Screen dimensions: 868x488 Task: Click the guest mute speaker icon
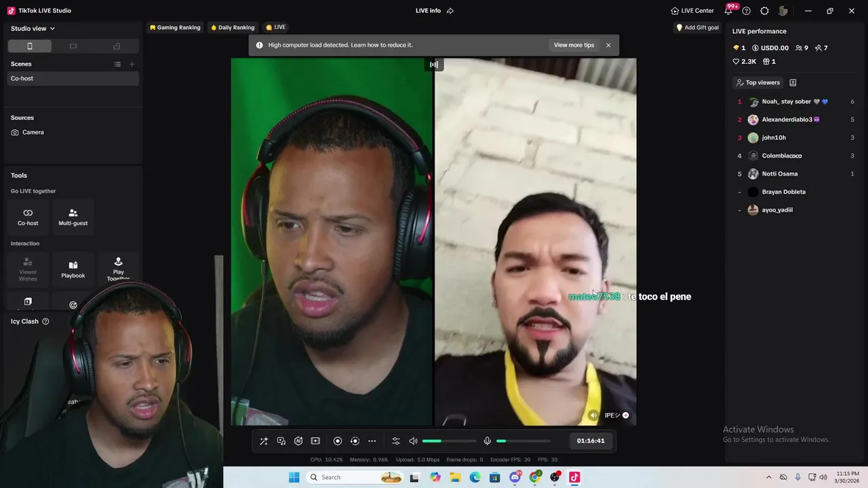coord(593,415)
